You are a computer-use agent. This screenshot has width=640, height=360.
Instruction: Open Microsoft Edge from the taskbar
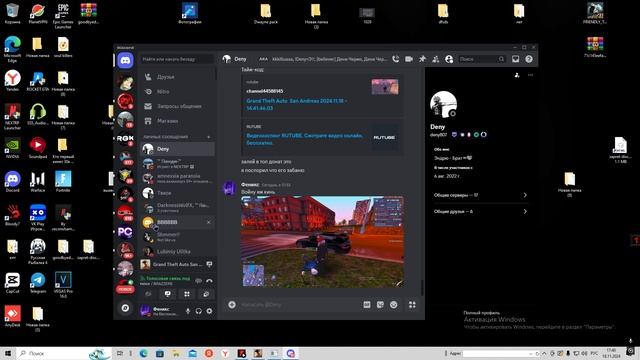click(x=143, y=353)
